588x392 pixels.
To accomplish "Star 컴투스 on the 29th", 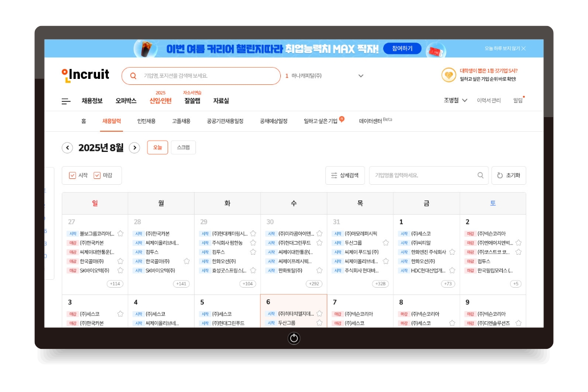I will point(253,252).
